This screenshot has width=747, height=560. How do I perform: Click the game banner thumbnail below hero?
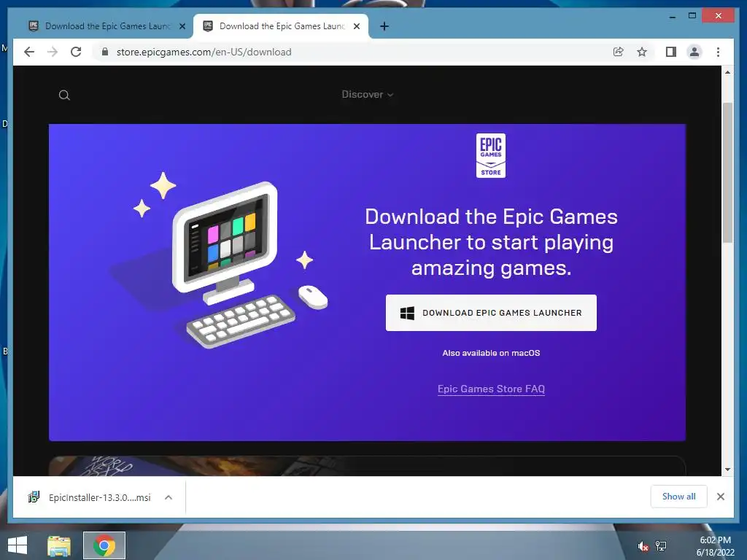tap(367, 466)
